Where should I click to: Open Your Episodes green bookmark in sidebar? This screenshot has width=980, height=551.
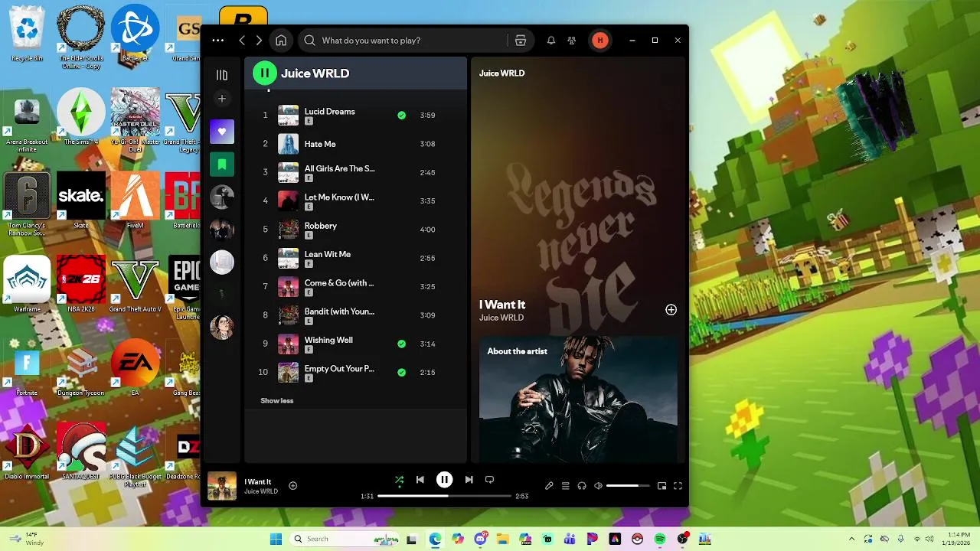pyautogui.click(x=222, y=164)
